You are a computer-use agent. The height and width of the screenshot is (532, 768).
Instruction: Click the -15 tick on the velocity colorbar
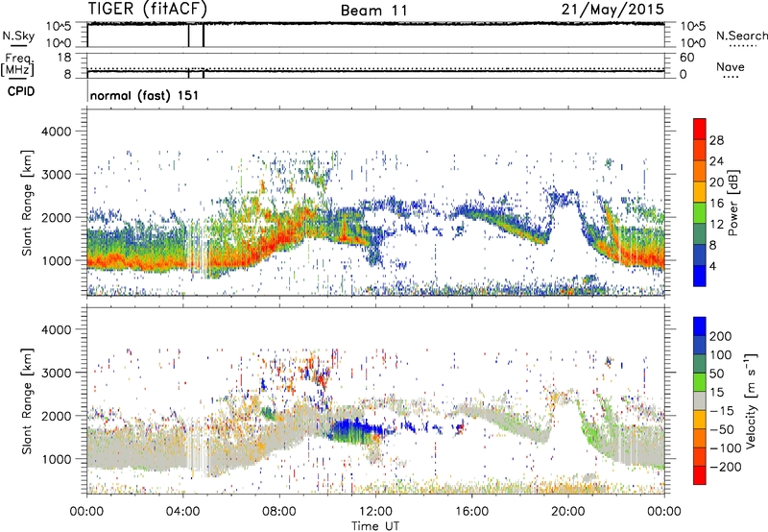[x=721, y=410]
